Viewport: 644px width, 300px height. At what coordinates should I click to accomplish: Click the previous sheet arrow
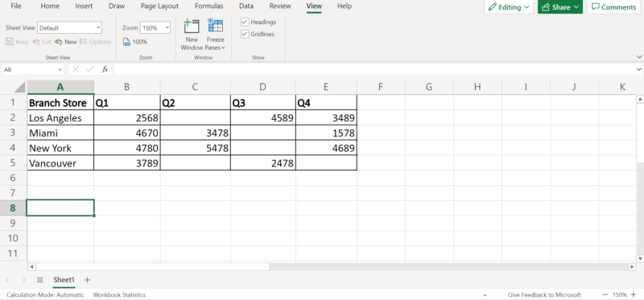(8, 280)
